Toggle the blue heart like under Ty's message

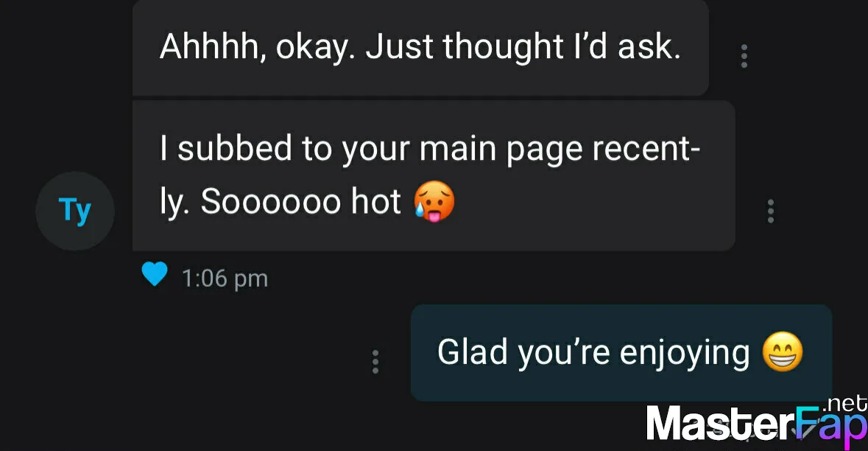pos(155,274)
